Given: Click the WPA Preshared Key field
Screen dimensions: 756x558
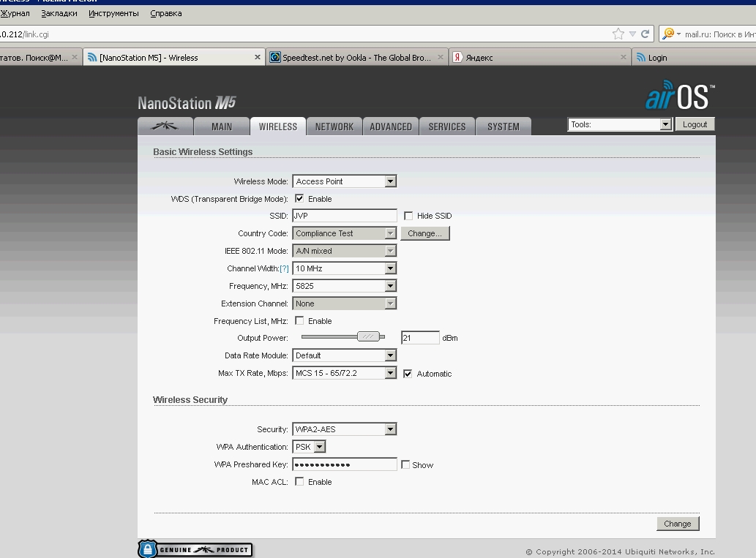Looking at the screenshot, I should pos(344,464).
